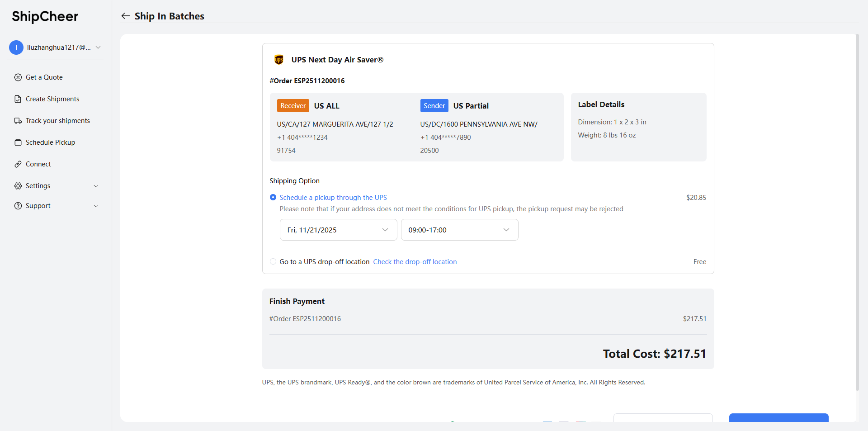Open the pickup time window 09:00-17:00 dropdown
The width and height of the screenshot is (868, 431).
pos(459,230)
